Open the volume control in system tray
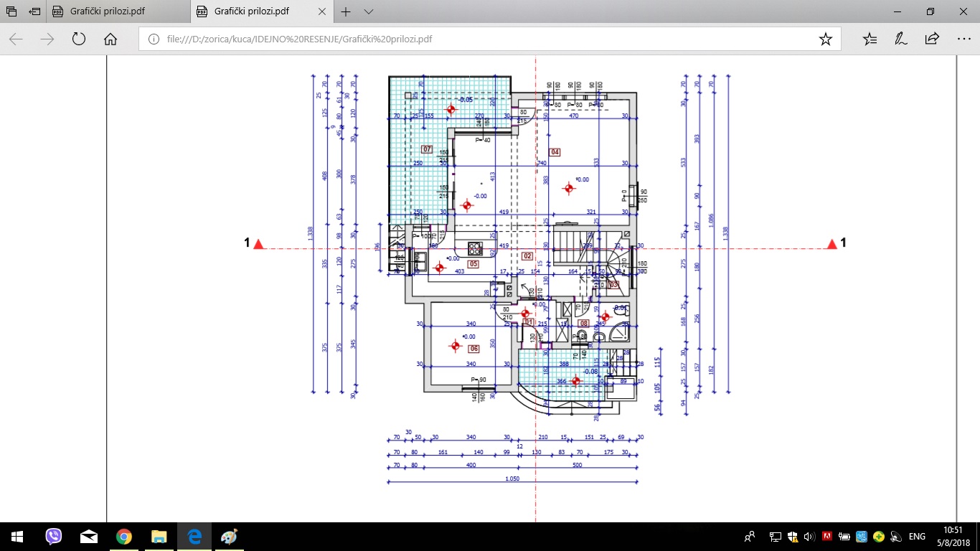The height and width of the screenshot is (551, 980). point(809,537)
